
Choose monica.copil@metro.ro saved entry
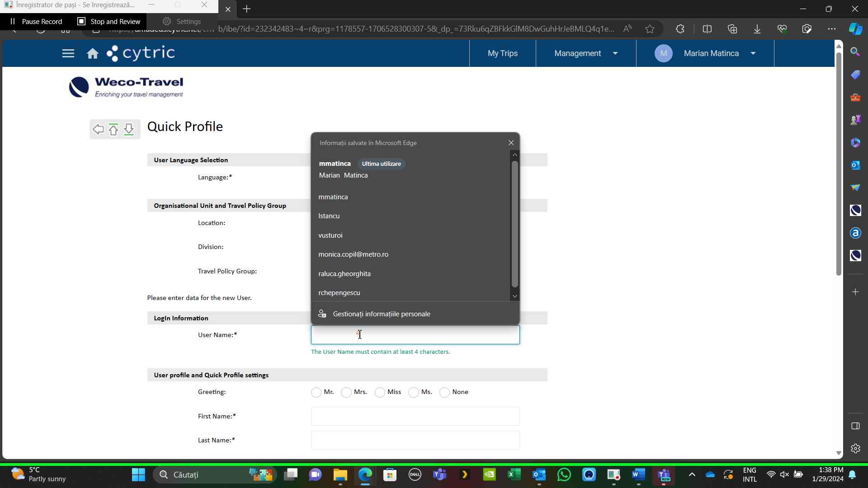(410, 254)
